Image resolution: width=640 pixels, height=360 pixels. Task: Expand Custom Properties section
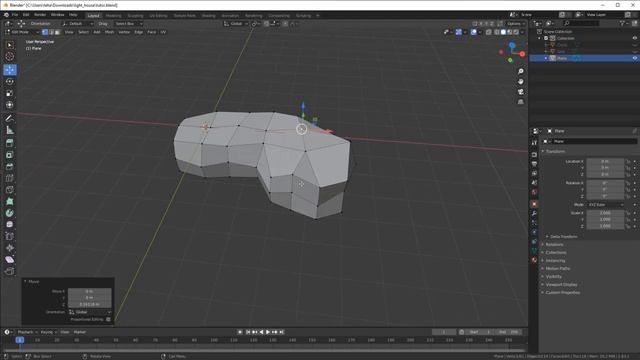pos(562,293)
